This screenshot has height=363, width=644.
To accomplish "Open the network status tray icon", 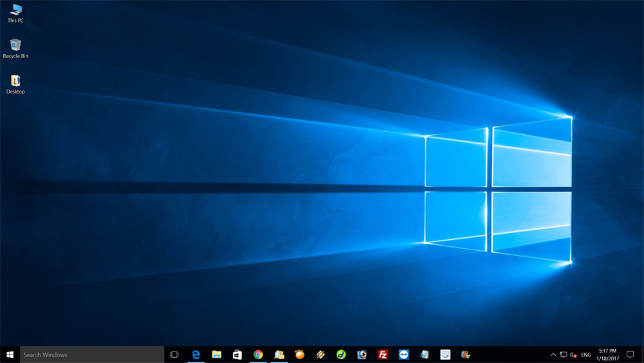I will 563,355.
